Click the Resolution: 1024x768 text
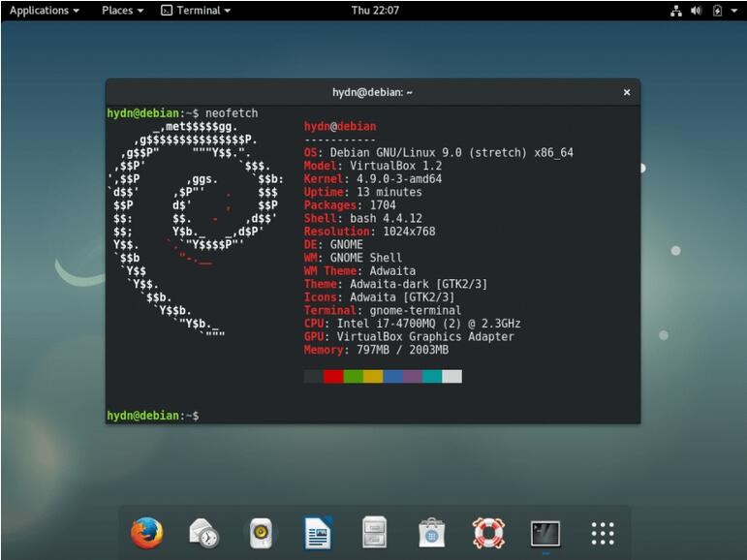 point(370,232)
